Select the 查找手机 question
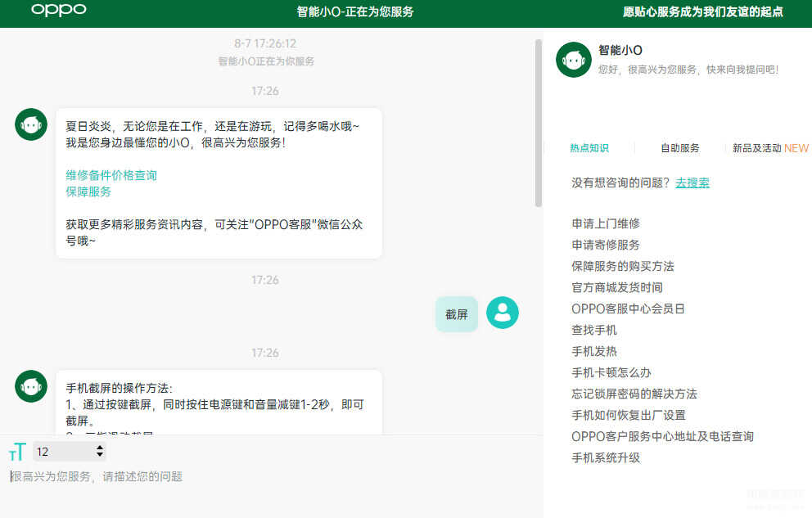 coord(594,330)
